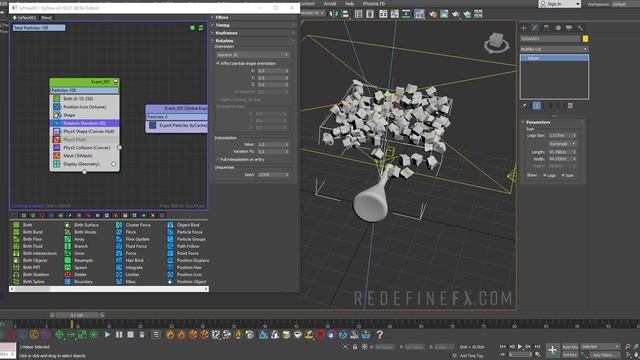The height and width of the screenshot is (360, 640).
Task: Select the Path Follow operator
Action: [184, 246]
